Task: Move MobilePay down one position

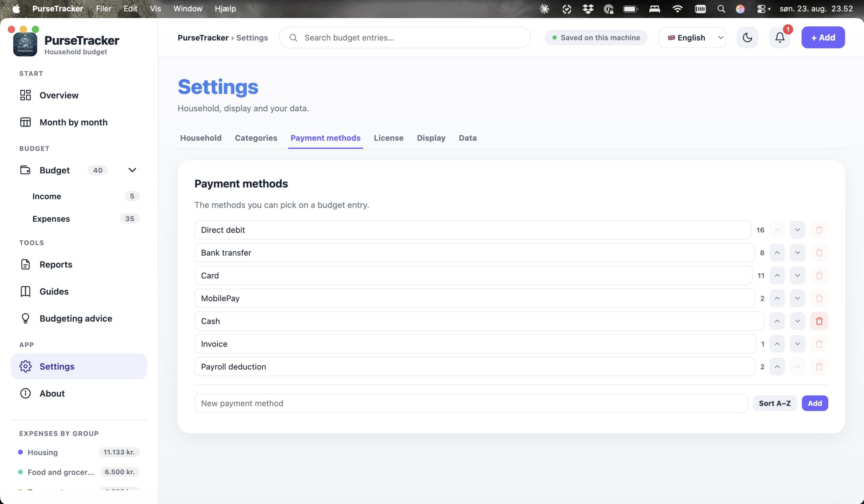Action: point(798,298)
